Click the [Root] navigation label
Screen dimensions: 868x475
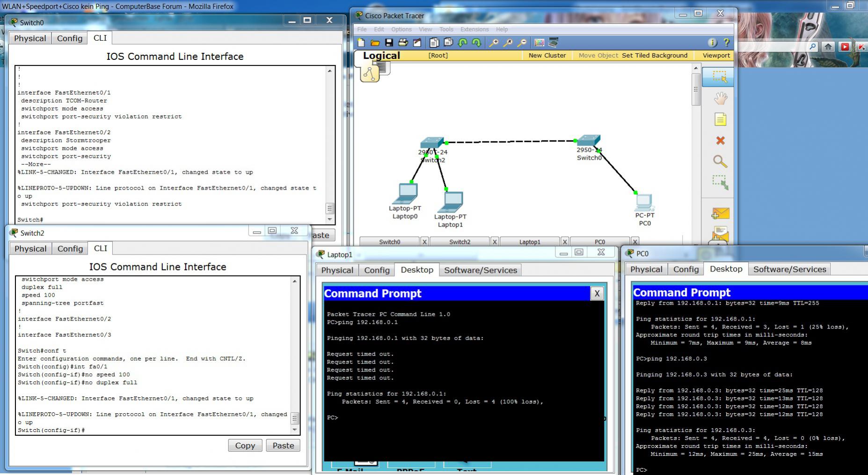(438, 55)
